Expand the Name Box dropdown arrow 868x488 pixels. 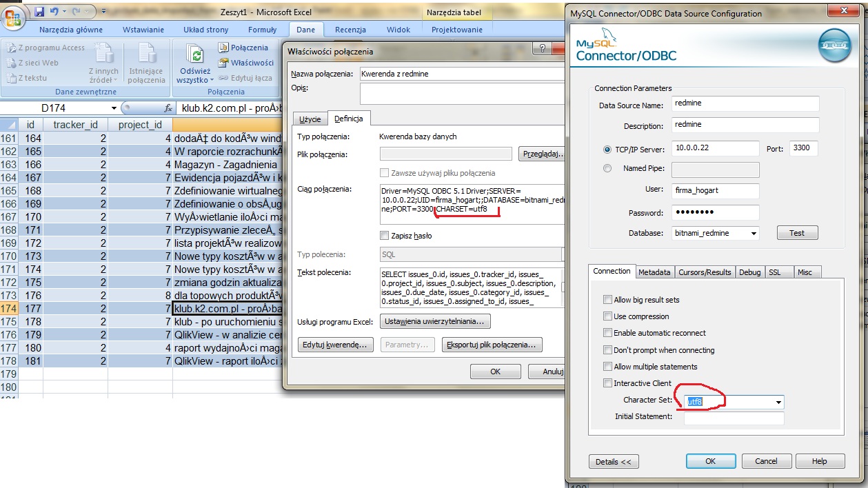[114, 108]
